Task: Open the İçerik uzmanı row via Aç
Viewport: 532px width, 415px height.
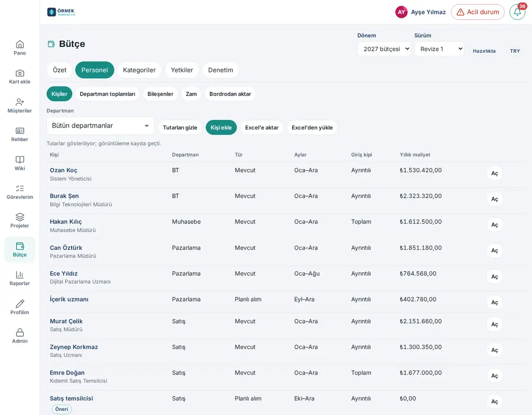Action: coord(495,302)
